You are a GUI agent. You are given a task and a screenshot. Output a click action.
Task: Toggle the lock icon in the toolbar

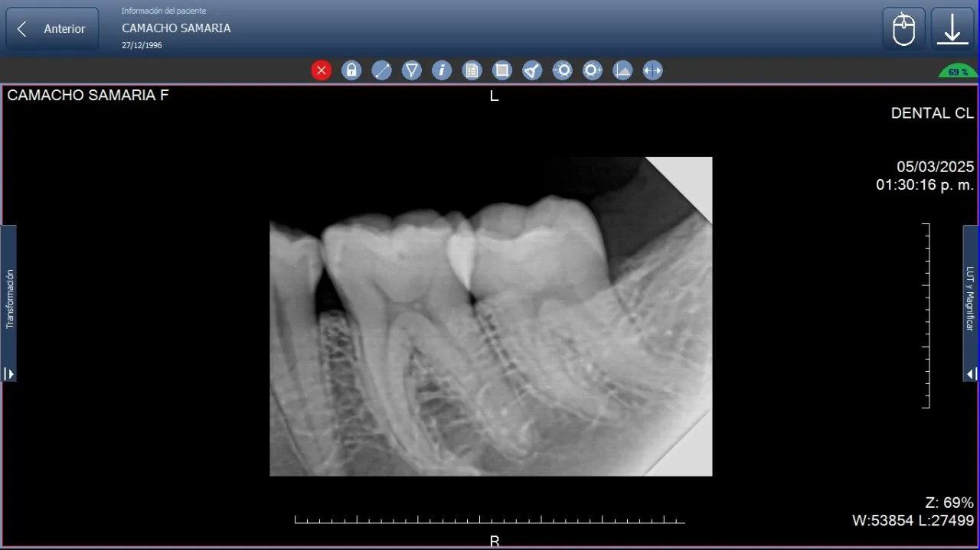(x=351, y=70)
